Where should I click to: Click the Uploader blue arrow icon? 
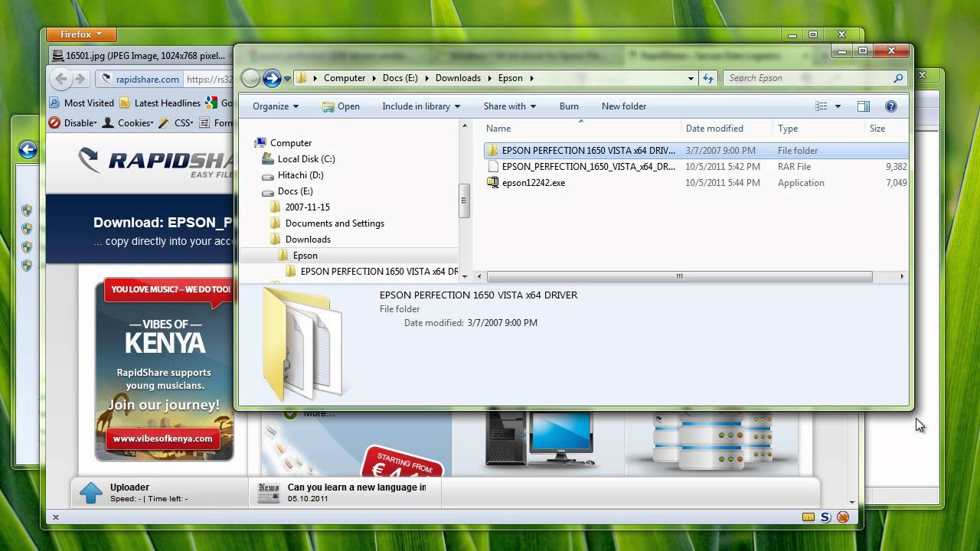[x=90, y=493]
